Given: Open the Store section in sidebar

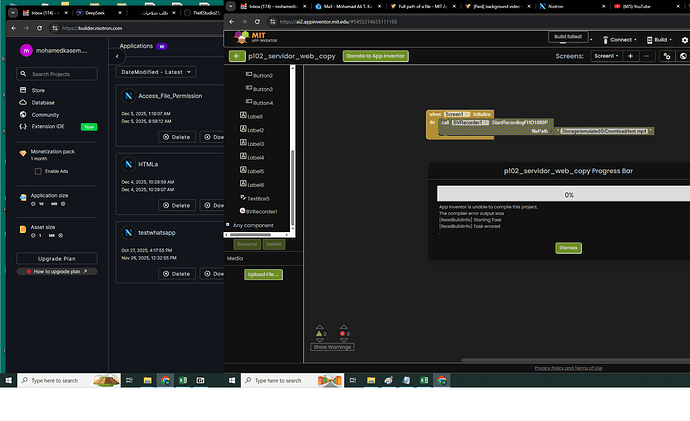Looking at the screenshot, I should click(x=39, y=90).
